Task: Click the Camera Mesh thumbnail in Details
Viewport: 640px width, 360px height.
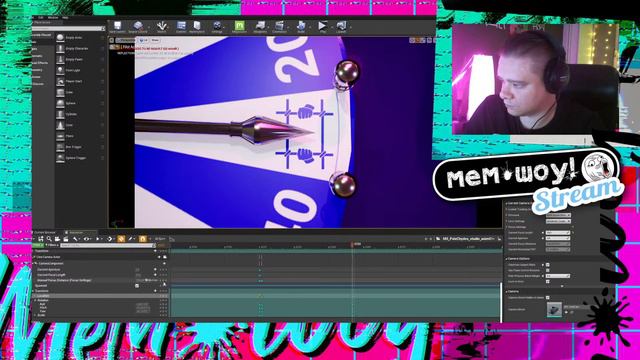Action: [554, 309]
